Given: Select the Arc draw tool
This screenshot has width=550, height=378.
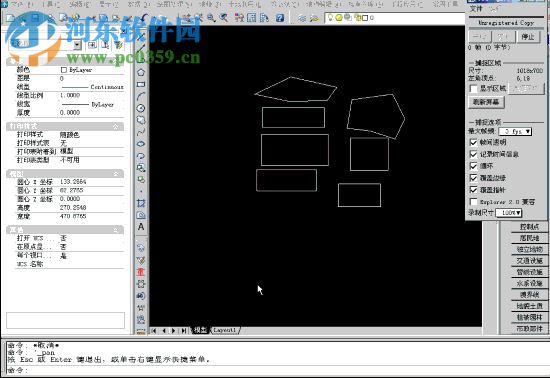Looking at the screenshot, I should (141, 96).
